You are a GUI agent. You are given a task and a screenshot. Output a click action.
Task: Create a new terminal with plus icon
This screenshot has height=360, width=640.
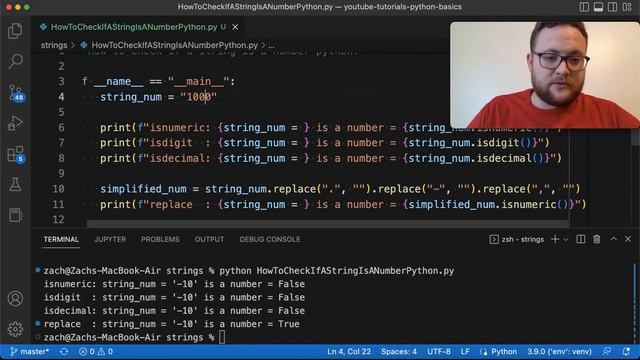click(555, 239)
